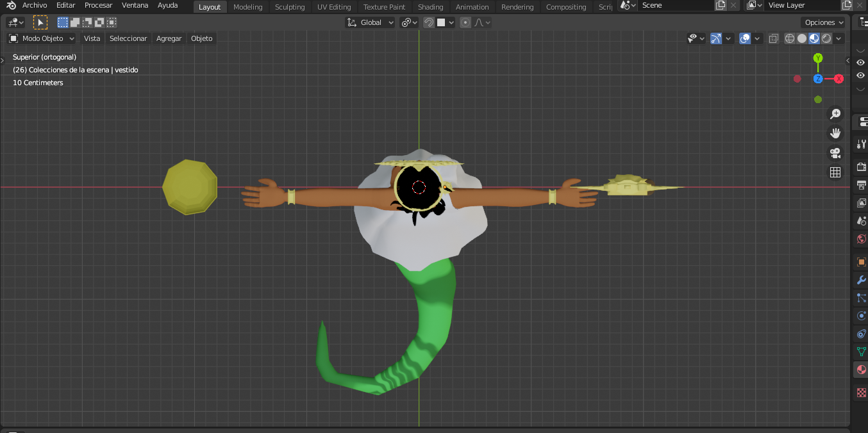Open the Modo Objeto mode dropdown
This screenshot has width=868, height=433.
(42, 38)
